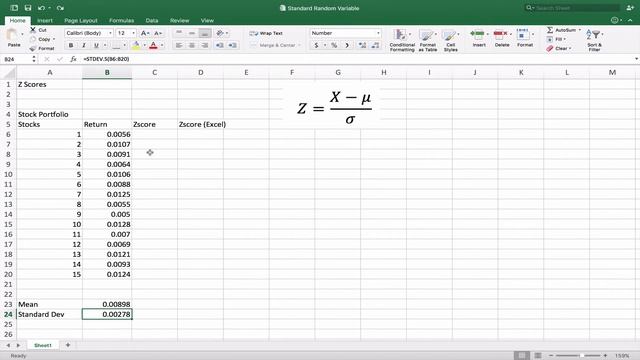Click the Save icon in title bar

(28, 8)
